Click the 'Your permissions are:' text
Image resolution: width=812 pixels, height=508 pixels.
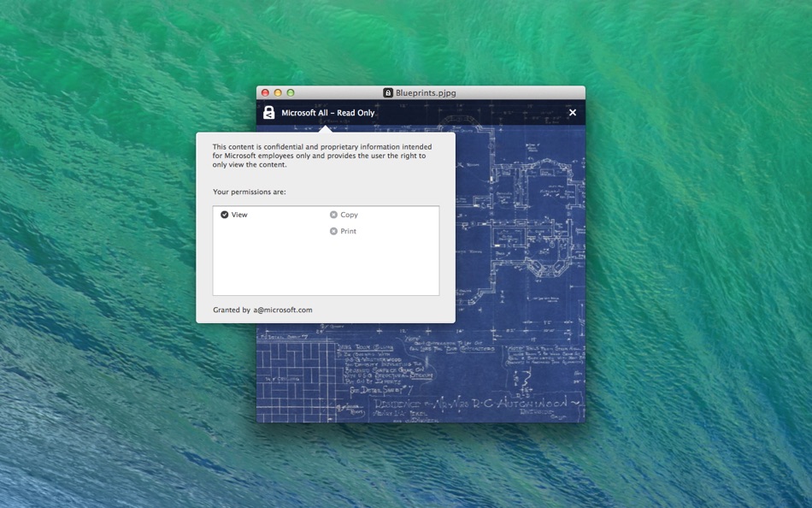249,192
